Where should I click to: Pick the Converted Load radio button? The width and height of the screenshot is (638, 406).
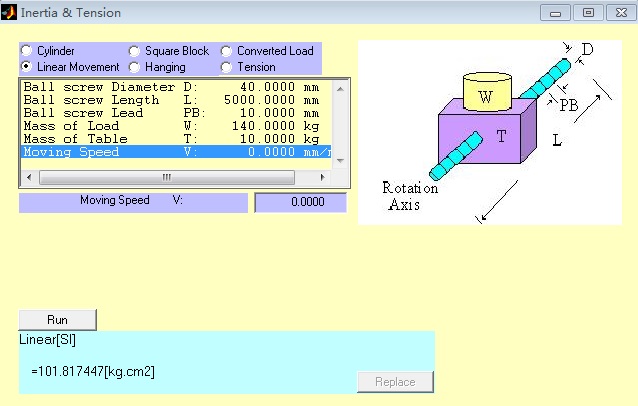coord(227,51)
